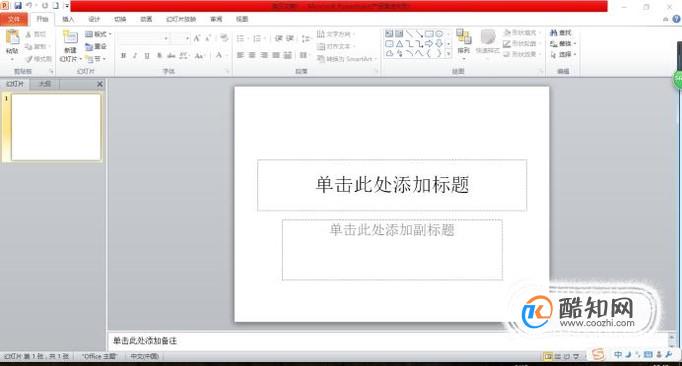The height and width of the screenshot is (366, 682).
Task: Click the 剪切 (Cut) scissors button
Action: tap(36, 34)
